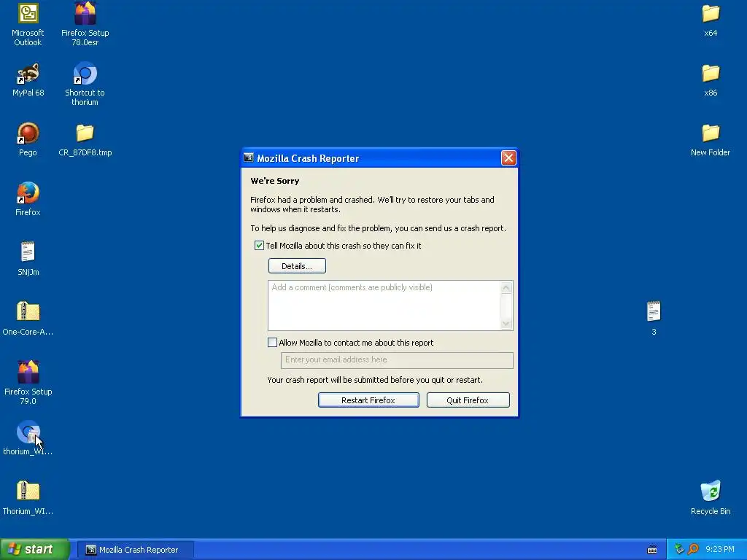
Task: Select the Firefox desktop shortcut icon
Action: [x=28, y=192]
